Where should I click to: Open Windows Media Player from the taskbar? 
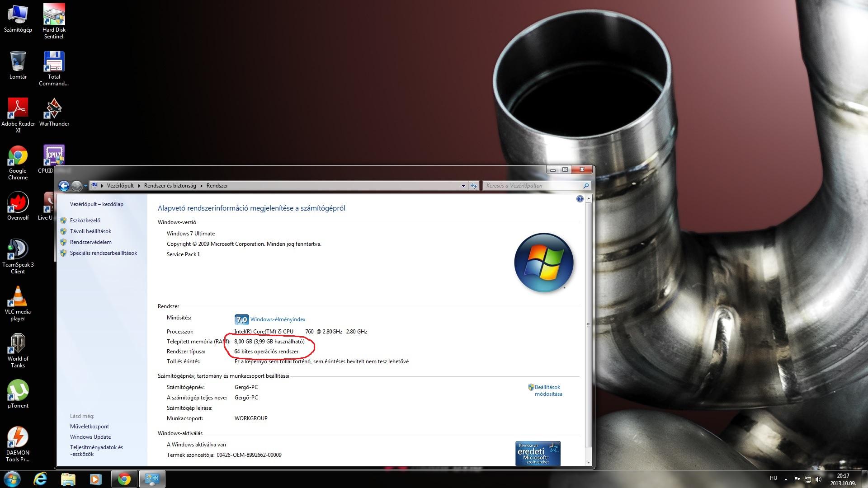click(95, 479)
